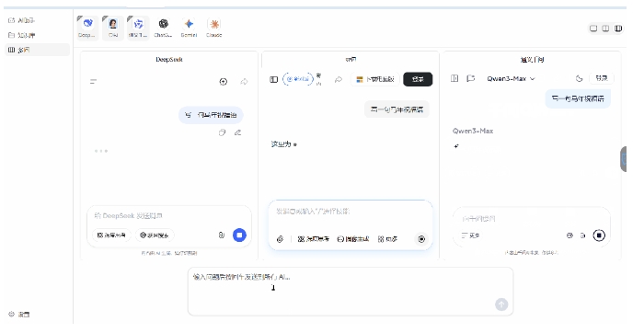Start new chat in DeepSeek panel

(224, 82)
